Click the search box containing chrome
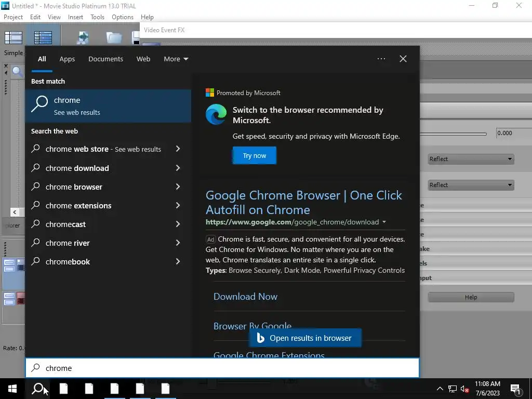 coord(222,368)
